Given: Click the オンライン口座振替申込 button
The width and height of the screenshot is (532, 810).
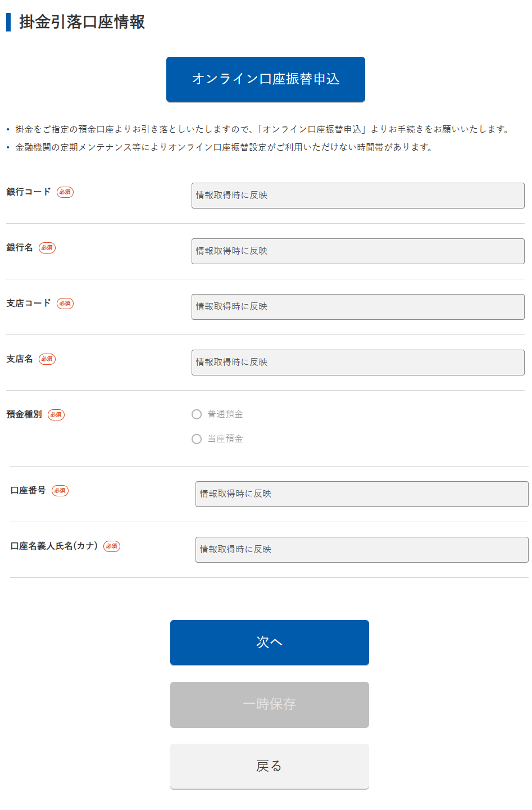Looking at the screenshot, I should coord(265,79).
